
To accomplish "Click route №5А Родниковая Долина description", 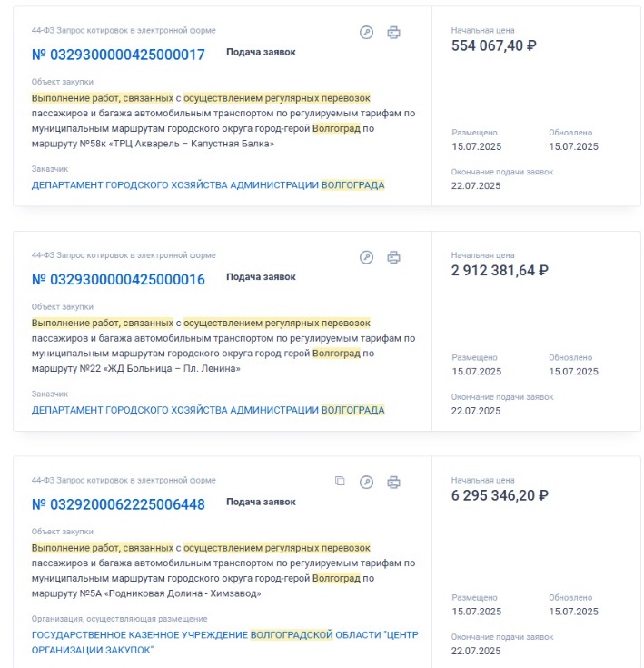I will pos(223,571).
